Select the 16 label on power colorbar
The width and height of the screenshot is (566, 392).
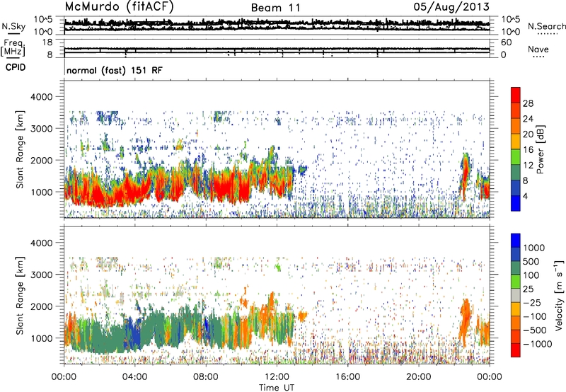click(528, 150)
